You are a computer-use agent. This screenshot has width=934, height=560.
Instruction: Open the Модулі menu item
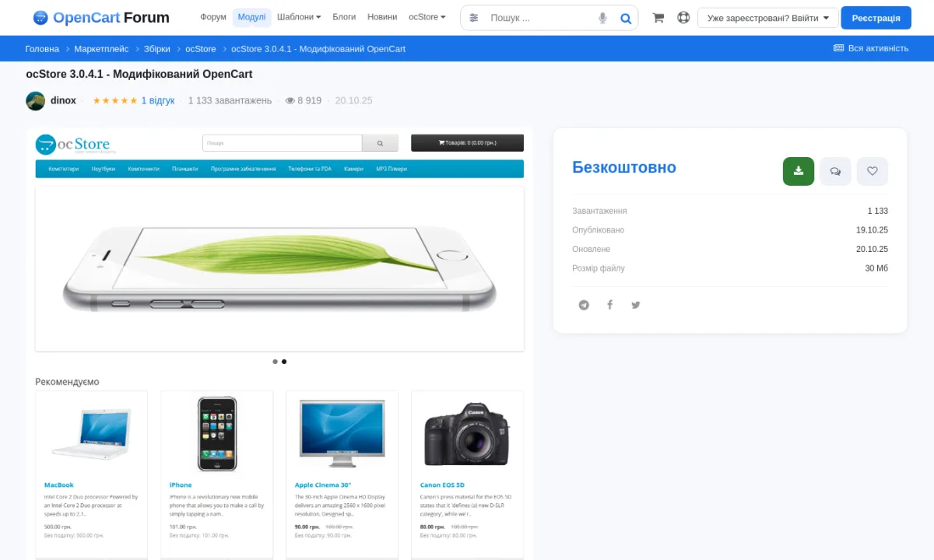251,17
